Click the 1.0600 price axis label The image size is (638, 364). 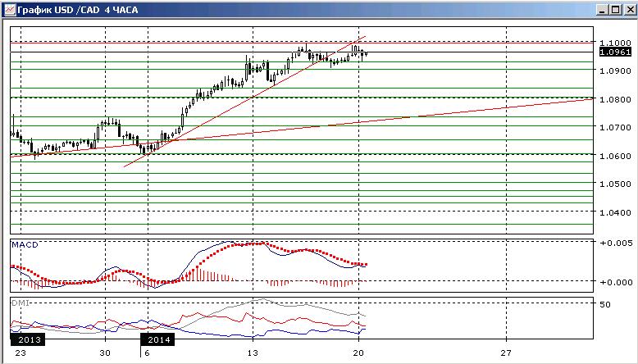click(615, 156)
